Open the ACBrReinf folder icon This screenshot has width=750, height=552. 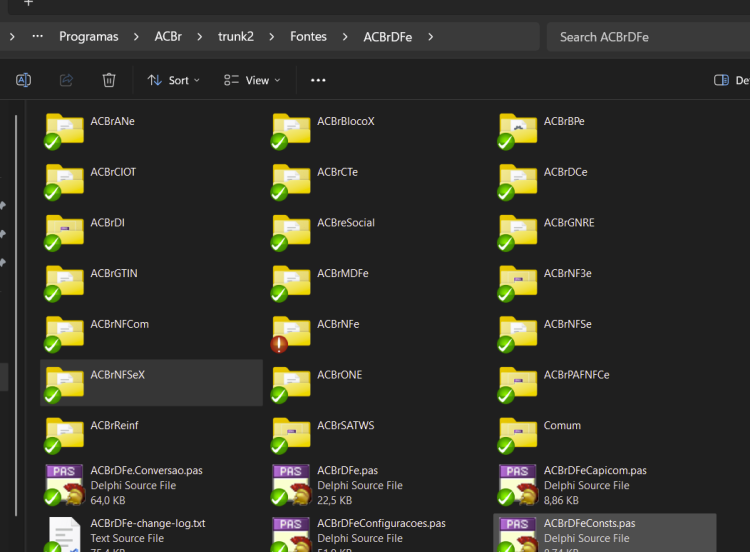click(x=64, y=435)
